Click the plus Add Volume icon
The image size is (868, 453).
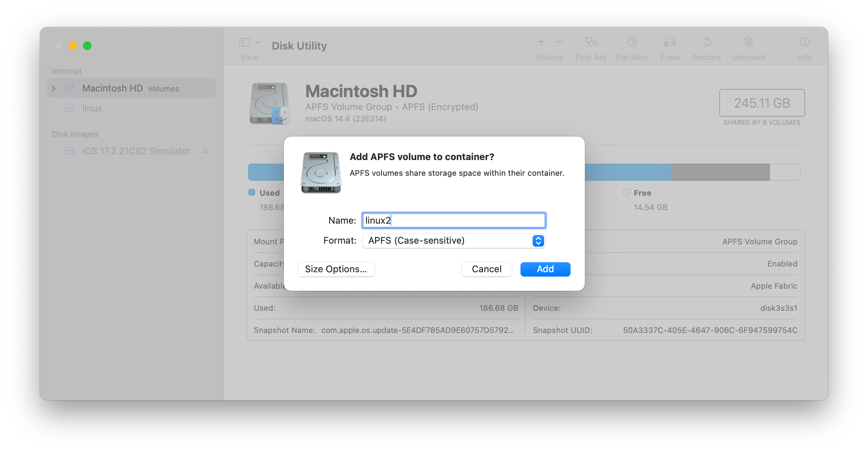(x=541, y=42)
